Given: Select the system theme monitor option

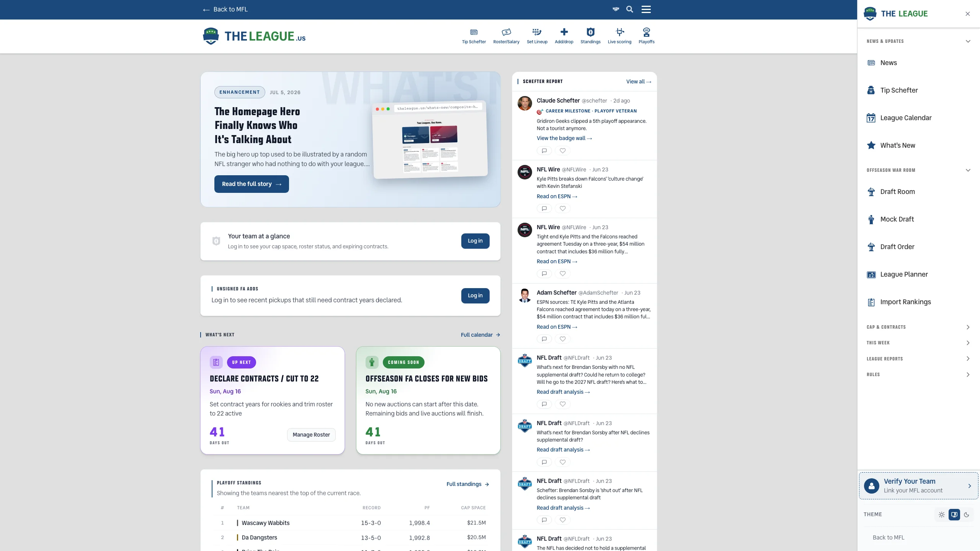Looking at the screenshot, I should tap(954, 515).
